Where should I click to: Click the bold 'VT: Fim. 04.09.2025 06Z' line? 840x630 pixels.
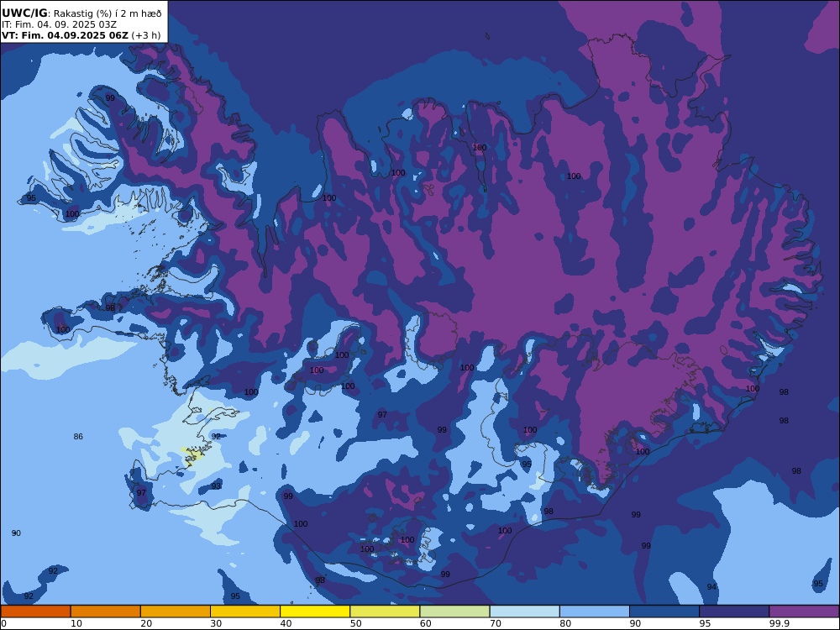click(x=65, y=35)
